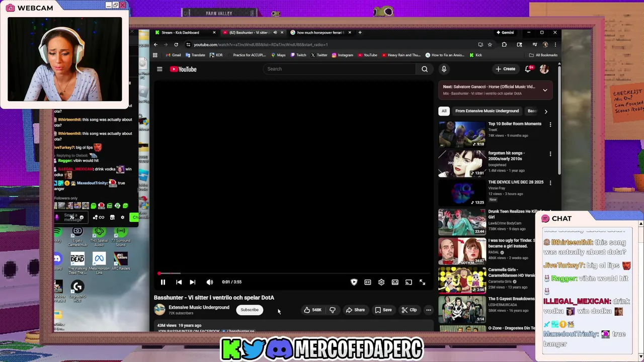This screenshot has width=644, height=362.
Task: Enter fullscreen mode
Action: tap(422, 282)
